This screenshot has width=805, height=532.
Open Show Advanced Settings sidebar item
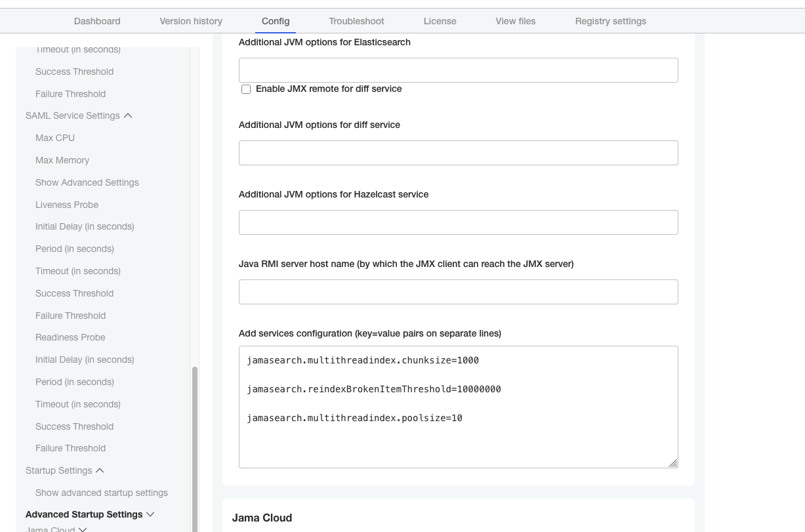(x=87, y=182)
